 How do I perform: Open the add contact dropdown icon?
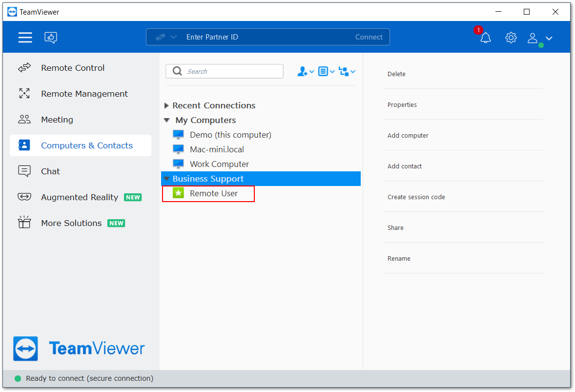coord(306,71)
